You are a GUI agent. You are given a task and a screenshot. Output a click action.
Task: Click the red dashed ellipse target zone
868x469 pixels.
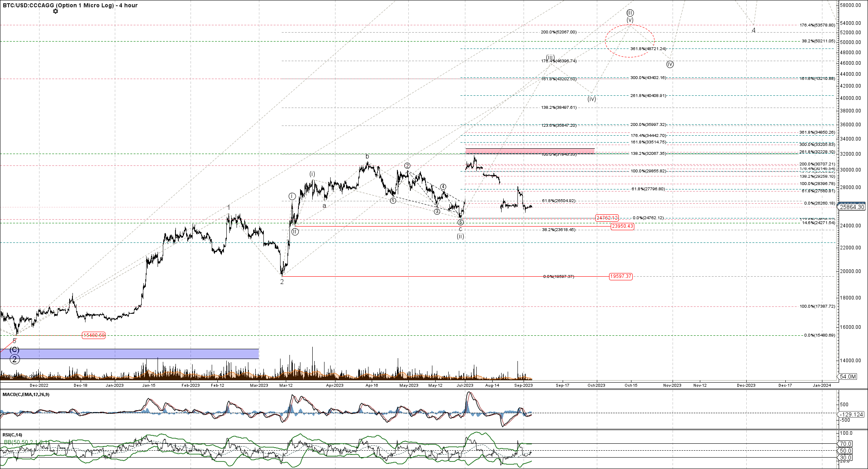pos(630,41)
